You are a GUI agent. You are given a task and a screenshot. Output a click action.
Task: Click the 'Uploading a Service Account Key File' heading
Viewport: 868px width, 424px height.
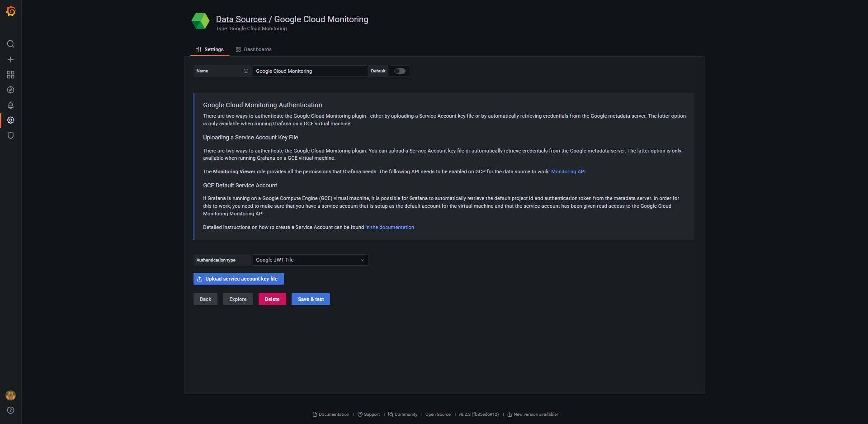pyautogui.click(x=250, y=138)
